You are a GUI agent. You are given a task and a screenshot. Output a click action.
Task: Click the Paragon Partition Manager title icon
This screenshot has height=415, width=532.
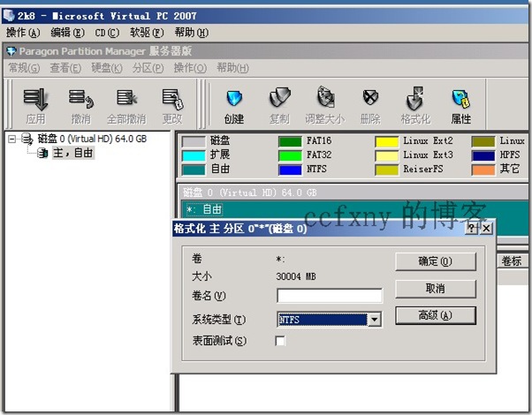(x=11, y=51)
